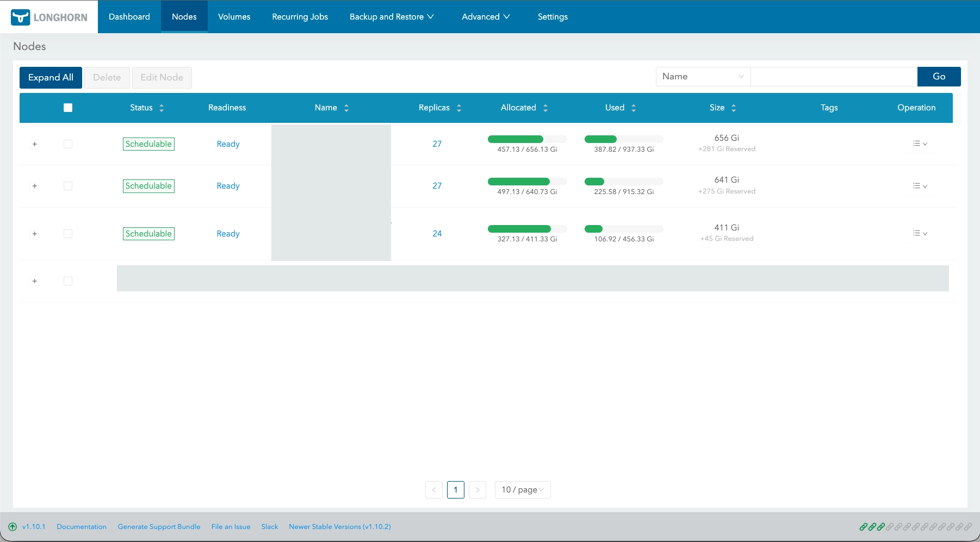Click the upgrade arrow icon beside v1.10.1

point(13,527)
